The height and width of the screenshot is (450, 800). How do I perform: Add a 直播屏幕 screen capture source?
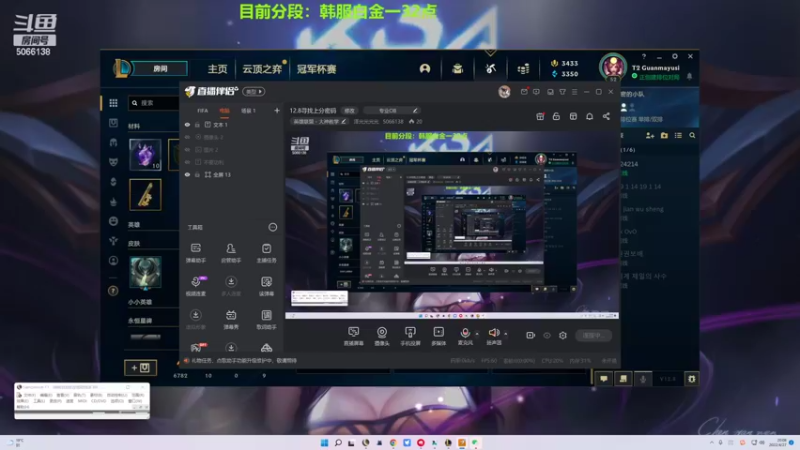pos(353,336)
